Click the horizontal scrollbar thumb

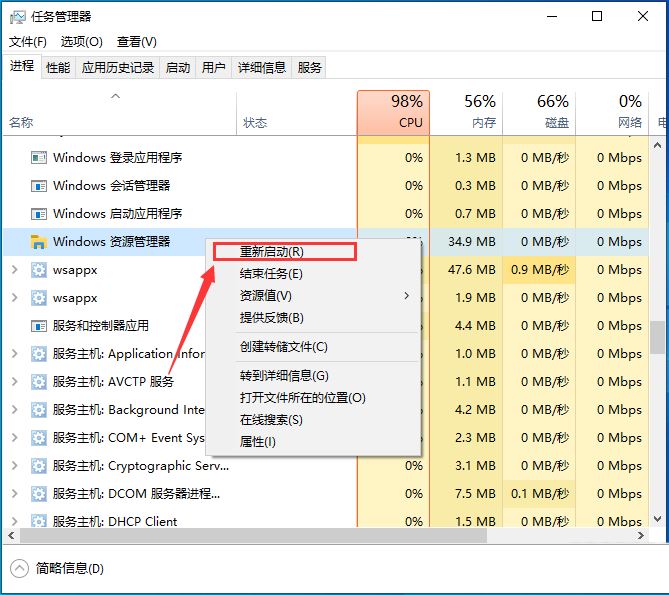coord(253,535)
